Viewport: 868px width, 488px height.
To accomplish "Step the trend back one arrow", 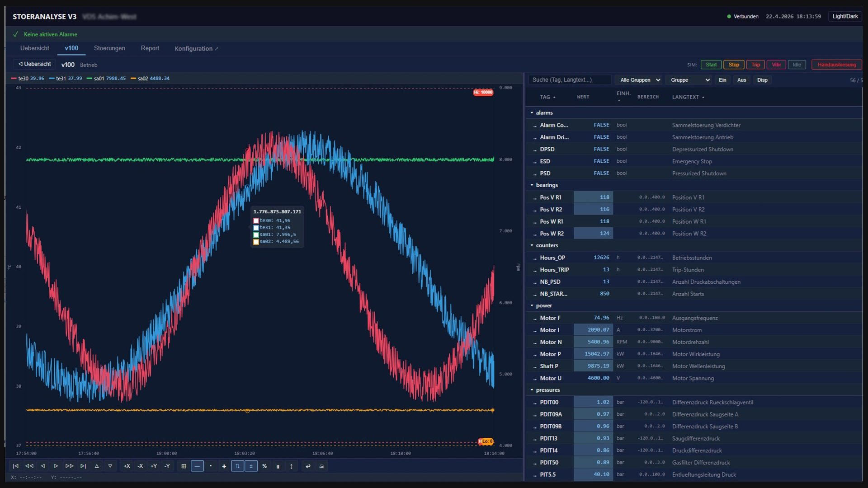I will point(43,466).
